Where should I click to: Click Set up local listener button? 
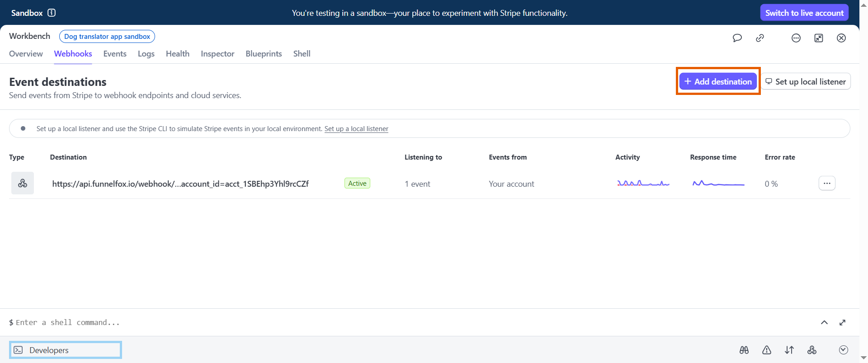[806, 81]
